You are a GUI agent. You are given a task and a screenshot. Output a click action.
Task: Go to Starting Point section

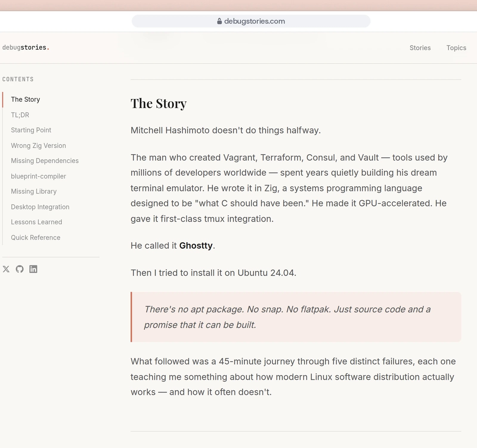tap(31, 130)
